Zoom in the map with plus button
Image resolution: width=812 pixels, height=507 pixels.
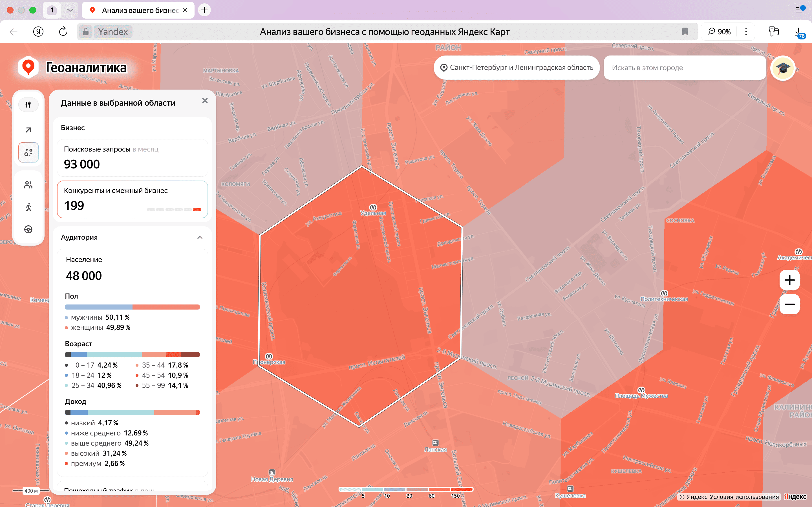tap(789, 280)
